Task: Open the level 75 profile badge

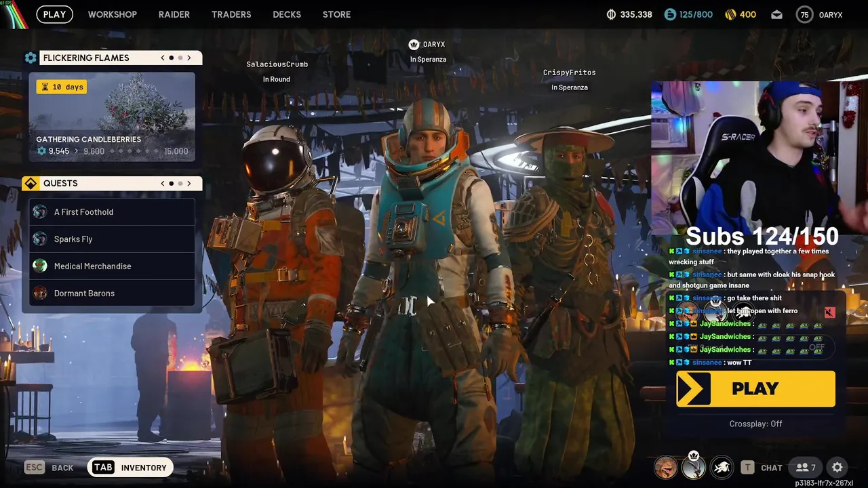Action: click(804, 14)
